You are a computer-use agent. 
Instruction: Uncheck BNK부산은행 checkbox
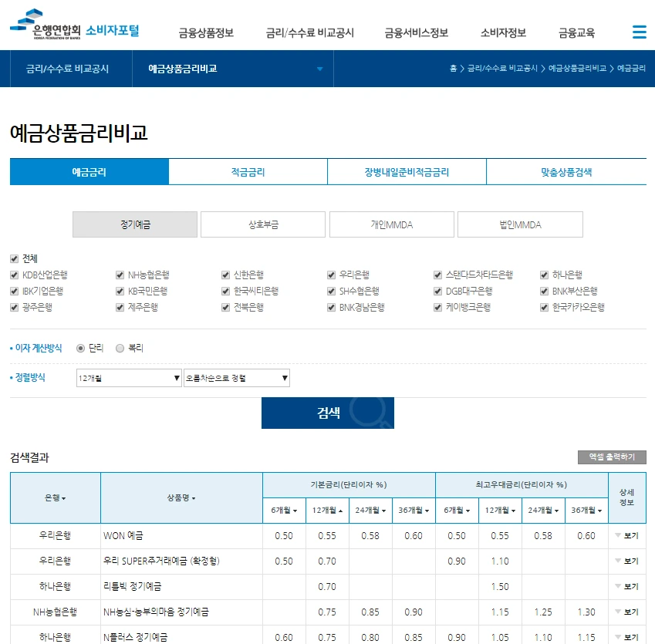544,291
